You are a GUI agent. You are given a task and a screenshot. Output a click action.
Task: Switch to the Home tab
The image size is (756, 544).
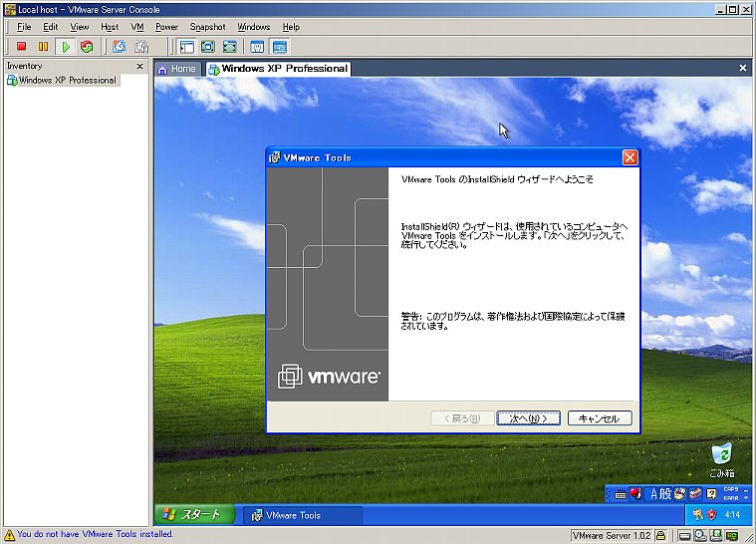point(177,69)
